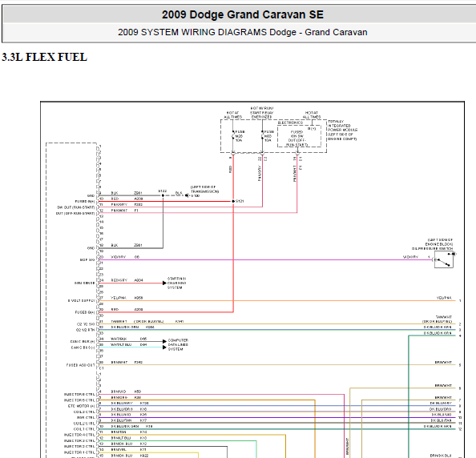Click the 'YEL/PNK' label at right edge
476x458 pixels.
click(x=444, y=298)
